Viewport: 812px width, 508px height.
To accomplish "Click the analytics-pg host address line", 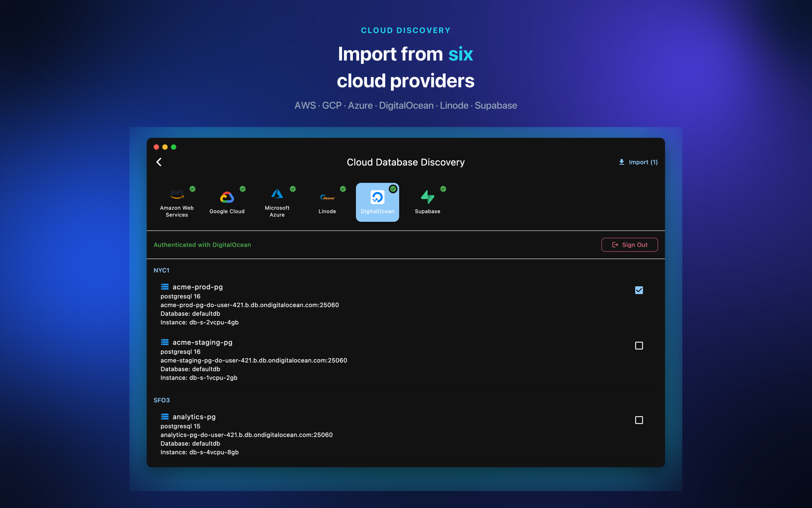I will click(247, 435).
